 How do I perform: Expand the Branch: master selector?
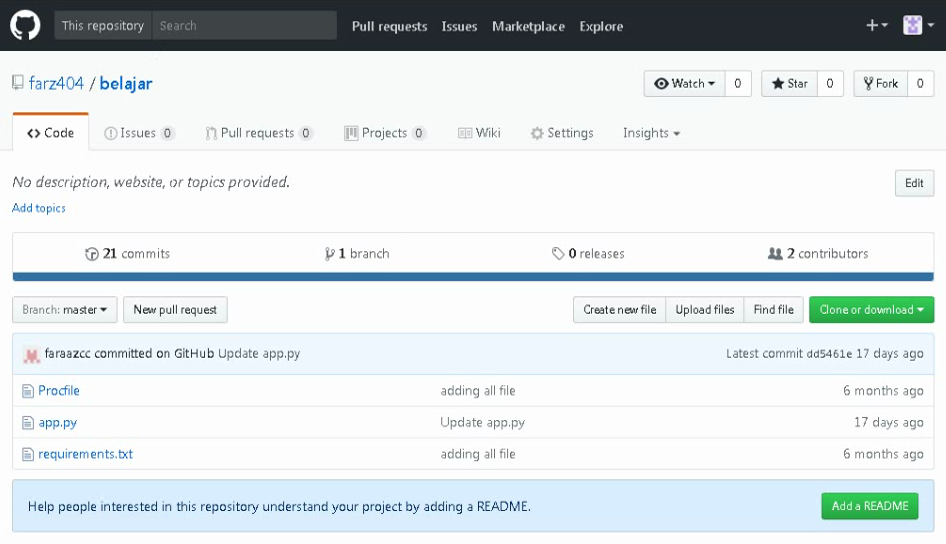click(65, 310)
